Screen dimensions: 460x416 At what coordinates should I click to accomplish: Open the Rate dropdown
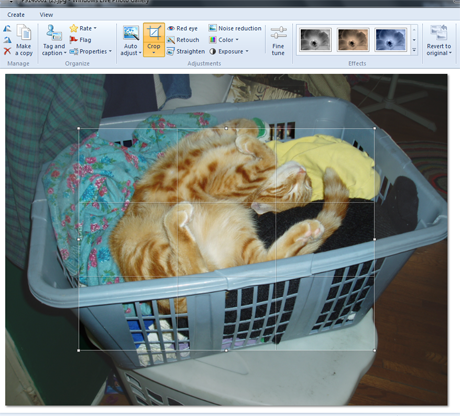click(83, 28)
